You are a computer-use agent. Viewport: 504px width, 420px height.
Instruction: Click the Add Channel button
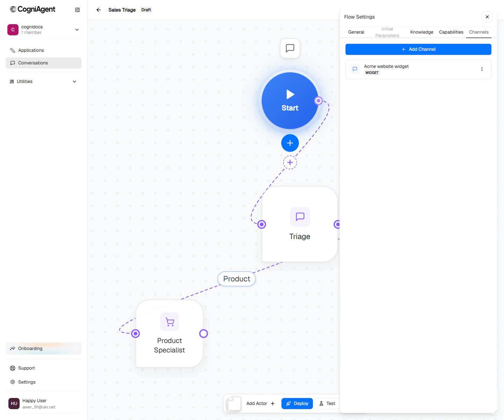pos(418,49)
